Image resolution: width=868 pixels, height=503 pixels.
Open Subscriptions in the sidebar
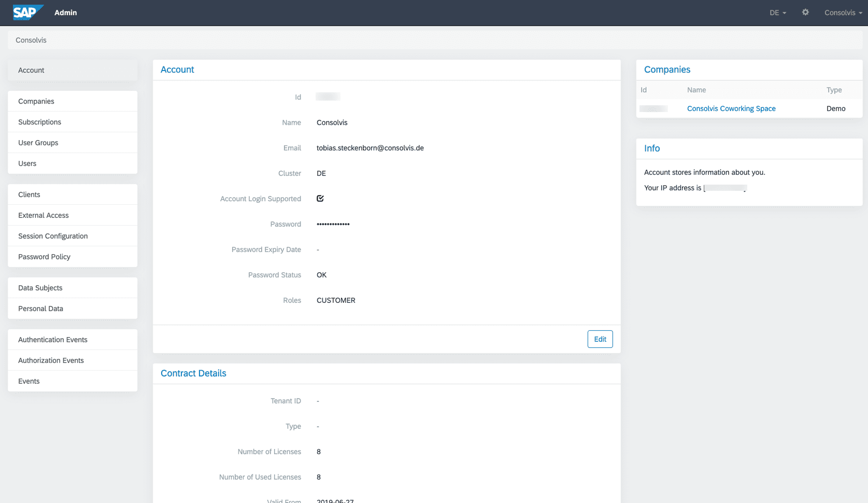pyautogui.click(x=73, y=122)
